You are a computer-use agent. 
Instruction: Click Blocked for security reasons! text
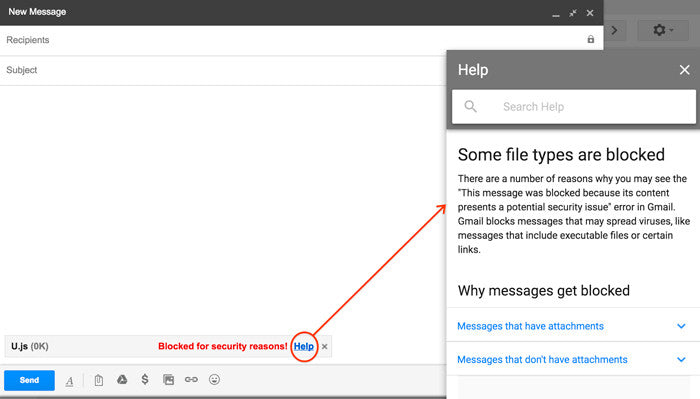pyautogui.click(x=223, y=346)
